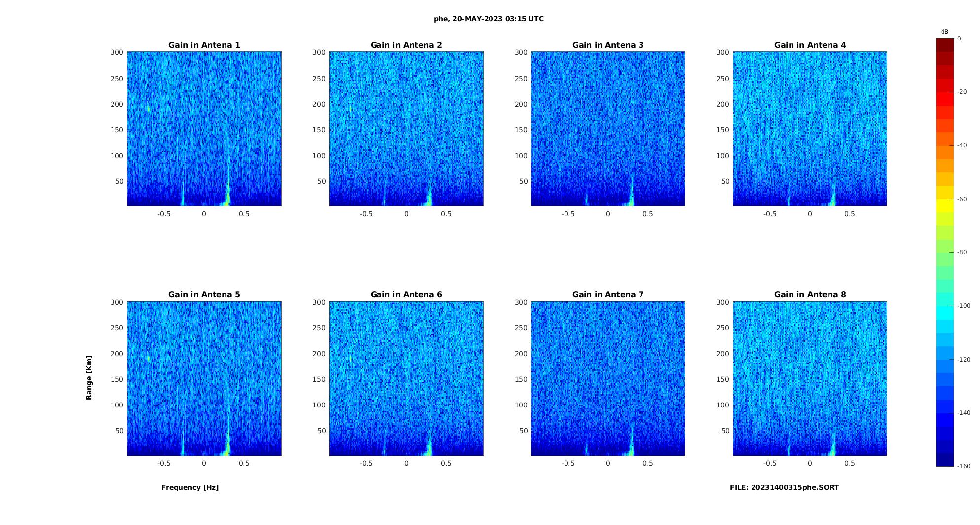The image size is (980, 525).
Task: Click the Gain in Antena 2 spectrogram plot
Action: (406, 129)
